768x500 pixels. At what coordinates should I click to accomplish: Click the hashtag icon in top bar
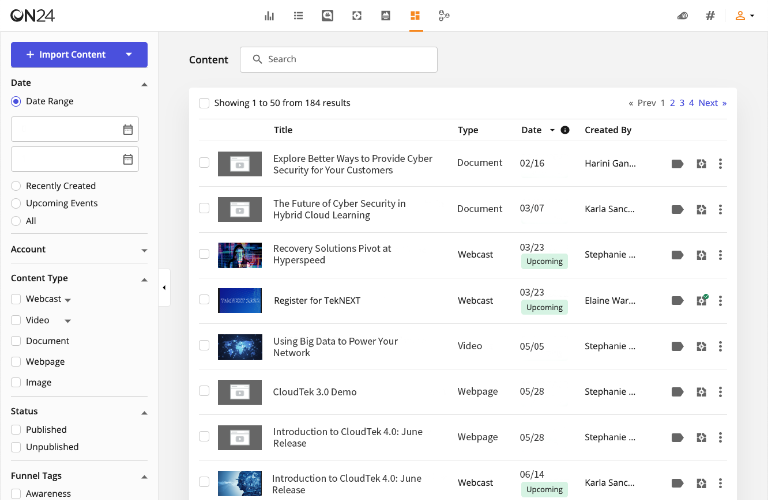click(x=710, y=16)
